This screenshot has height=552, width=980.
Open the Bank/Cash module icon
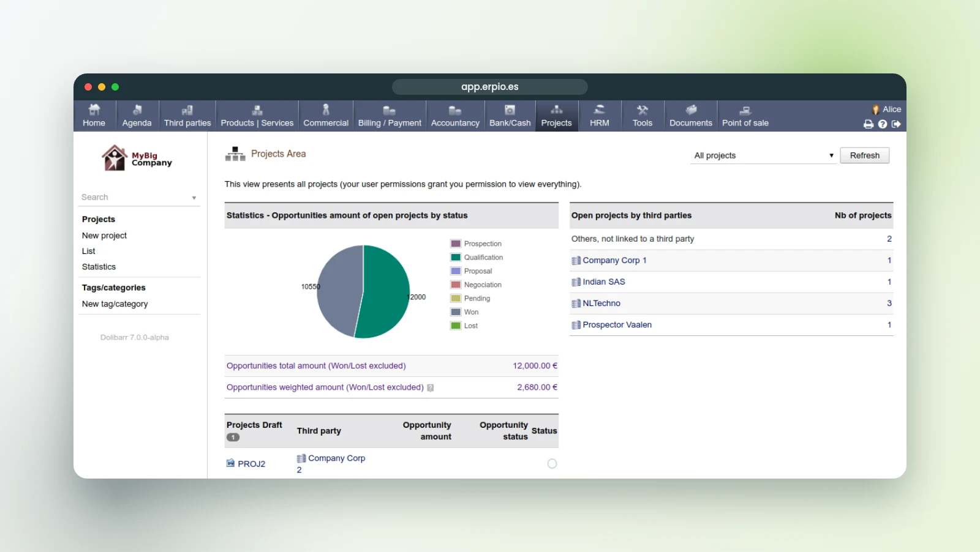(x=510, y=110)
